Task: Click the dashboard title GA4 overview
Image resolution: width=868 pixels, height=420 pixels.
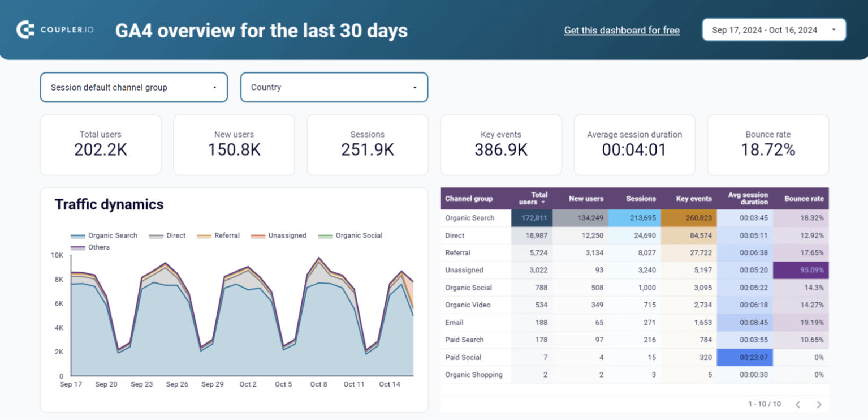Action: point(261,31)
